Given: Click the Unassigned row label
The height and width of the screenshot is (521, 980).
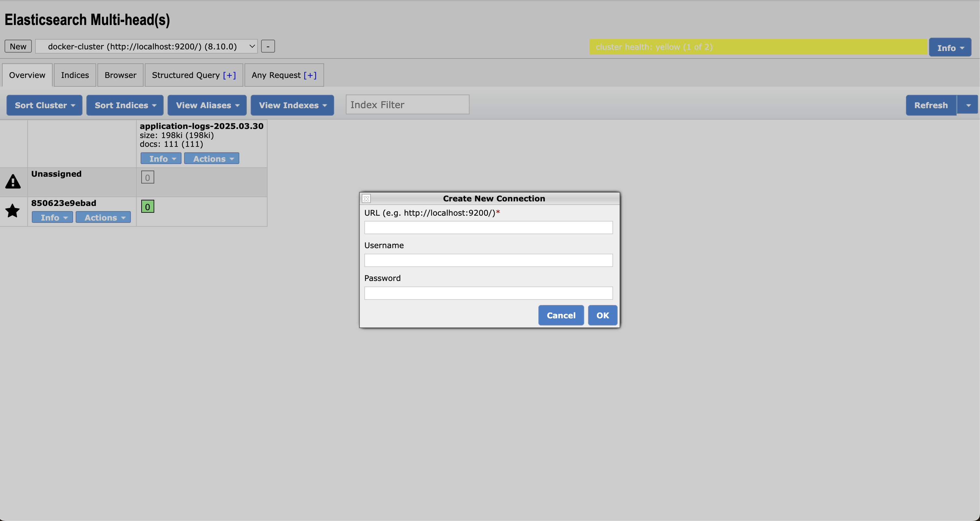Looking at the screenshot, I should 56,174.
